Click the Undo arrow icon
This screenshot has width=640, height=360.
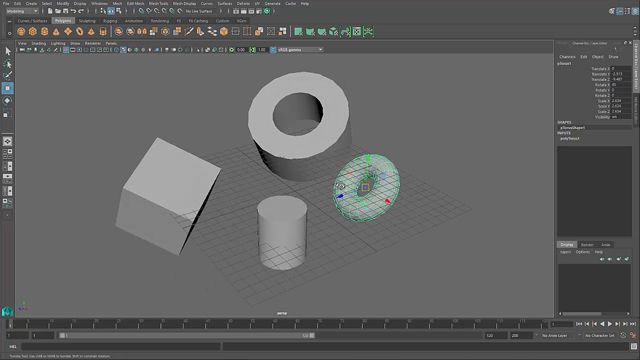pos(73,11)
